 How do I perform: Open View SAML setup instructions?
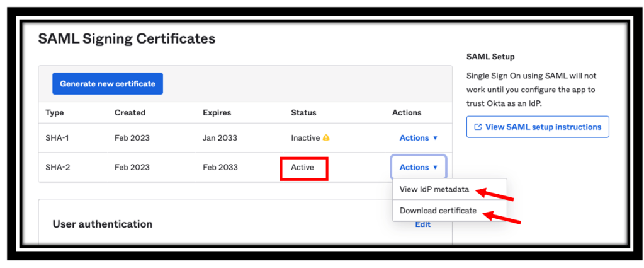pos(538,127)
